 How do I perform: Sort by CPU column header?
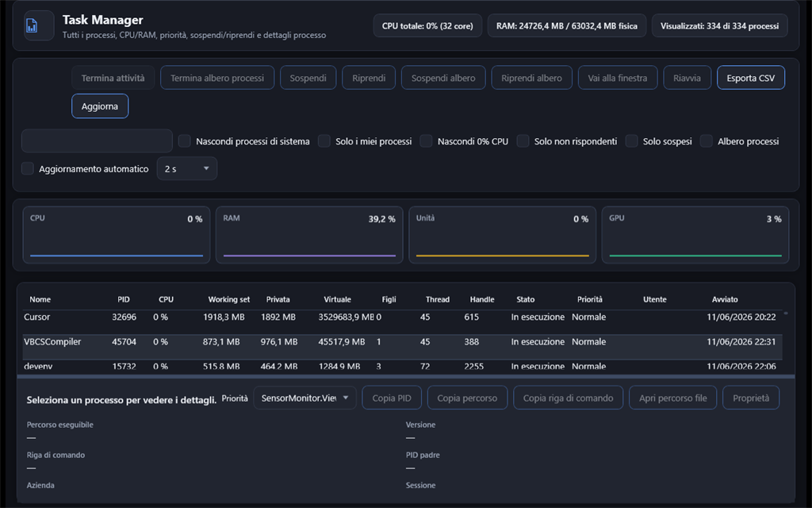(166, 299)
